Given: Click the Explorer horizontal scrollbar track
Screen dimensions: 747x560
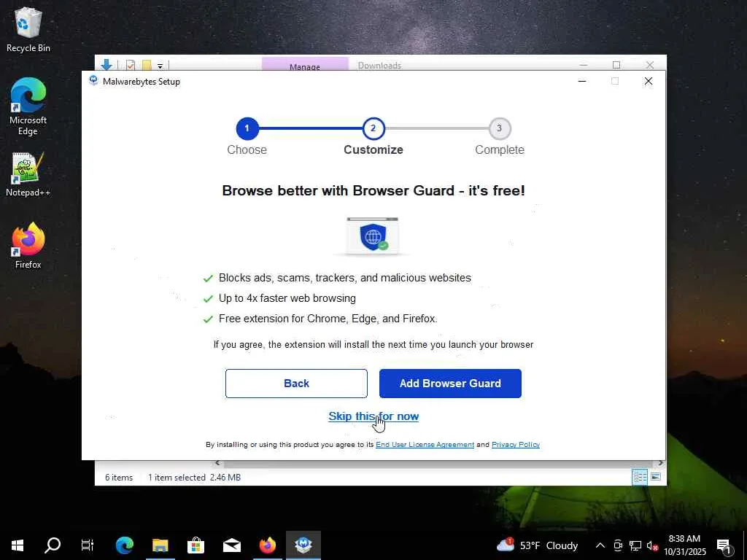Looking at the screenshot, I should pyautogui.click(x=438, y=463).
